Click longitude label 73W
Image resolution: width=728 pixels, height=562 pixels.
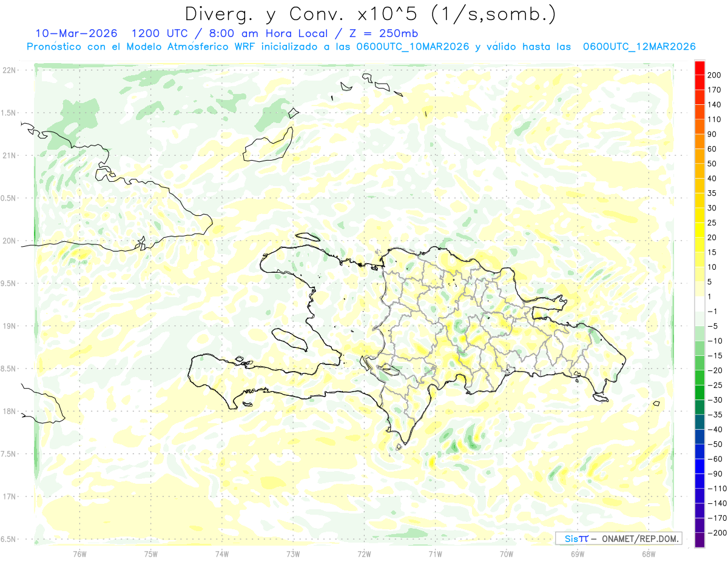pyautogui.click(x=293, y=554)
